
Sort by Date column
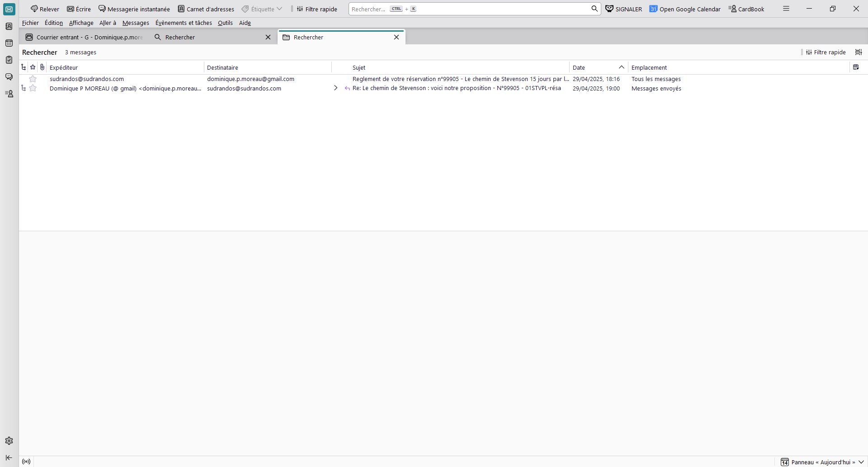(x=599, y=67)
